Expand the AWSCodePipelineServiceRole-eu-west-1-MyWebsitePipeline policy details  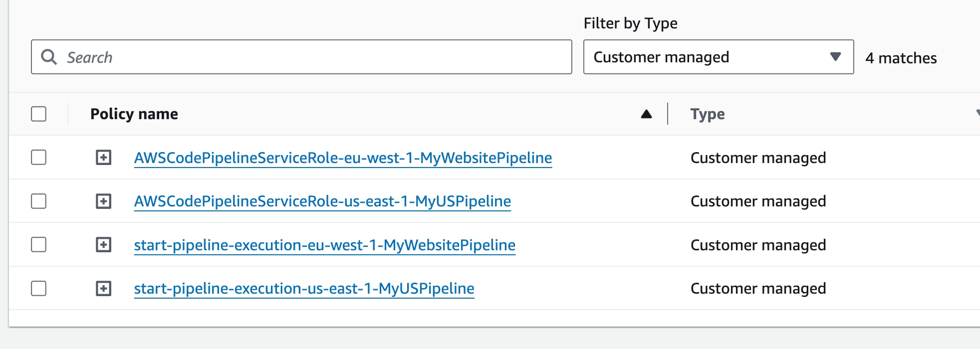[103, 158]
